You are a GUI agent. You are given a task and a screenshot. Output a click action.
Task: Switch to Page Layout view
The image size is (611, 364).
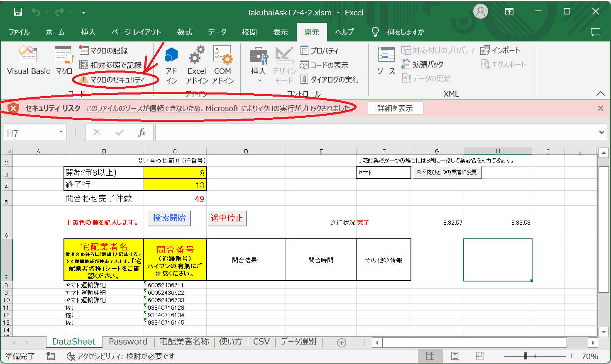(x=455, y=356)
